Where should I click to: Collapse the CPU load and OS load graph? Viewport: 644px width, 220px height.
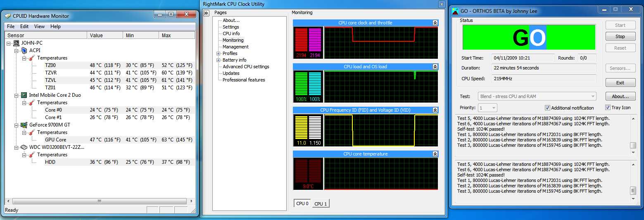(x=435, y=67)
